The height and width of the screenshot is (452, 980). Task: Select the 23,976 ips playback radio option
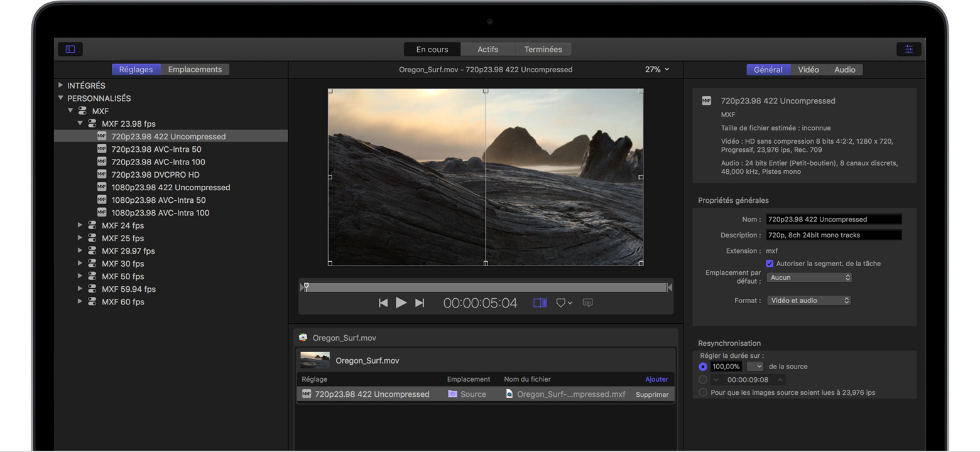703,392
